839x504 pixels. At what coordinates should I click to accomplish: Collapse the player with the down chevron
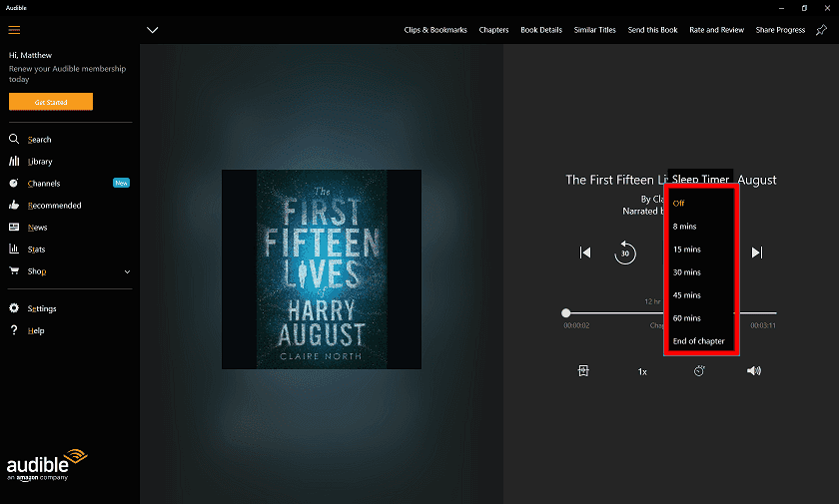click(153, 30)
